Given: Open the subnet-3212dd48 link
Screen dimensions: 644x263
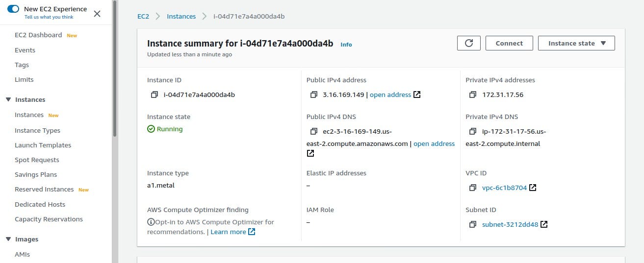Looking at the screenshot, I should pos(510,224).
